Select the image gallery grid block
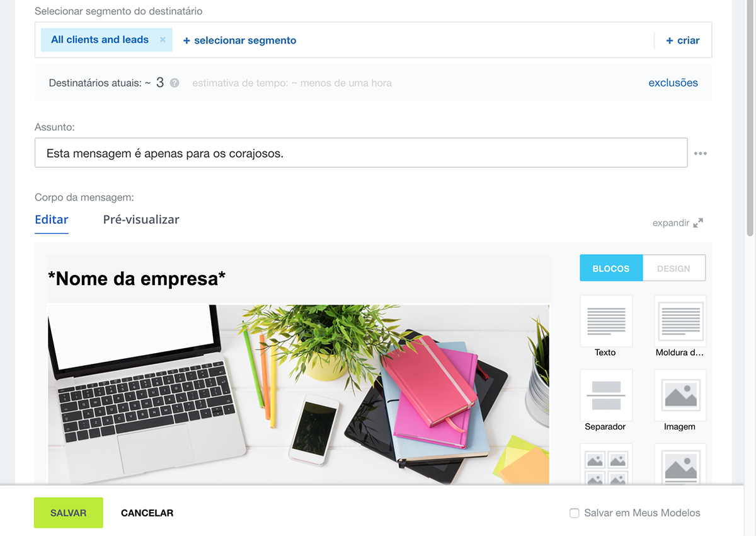The width and height of the screenshot is (756, 536). click(605, 464)
